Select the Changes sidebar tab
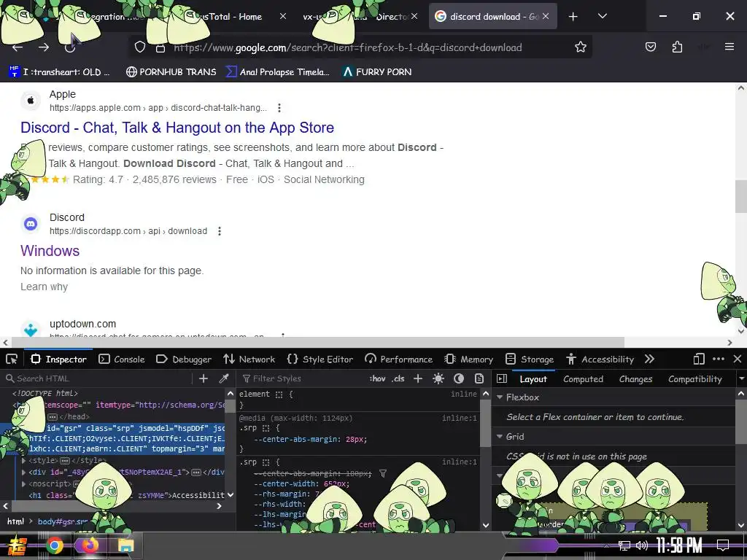This screenshot has height=560, width=747. coord(635,379)
